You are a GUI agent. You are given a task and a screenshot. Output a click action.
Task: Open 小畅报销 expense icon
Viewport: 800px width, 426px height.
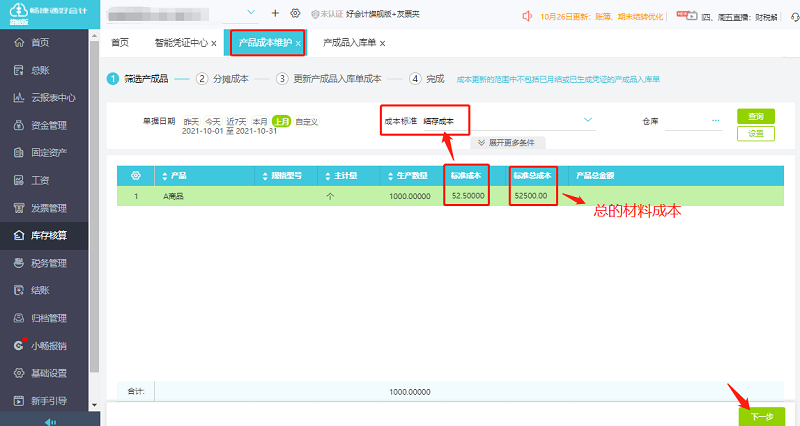(x=19, y=345)
